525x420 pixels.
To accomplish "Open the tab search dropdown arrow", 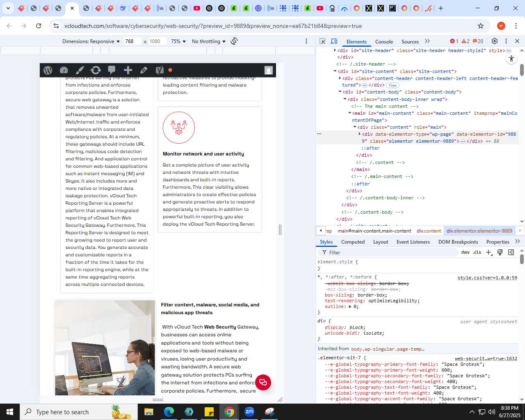I will (x=8, y=8).
